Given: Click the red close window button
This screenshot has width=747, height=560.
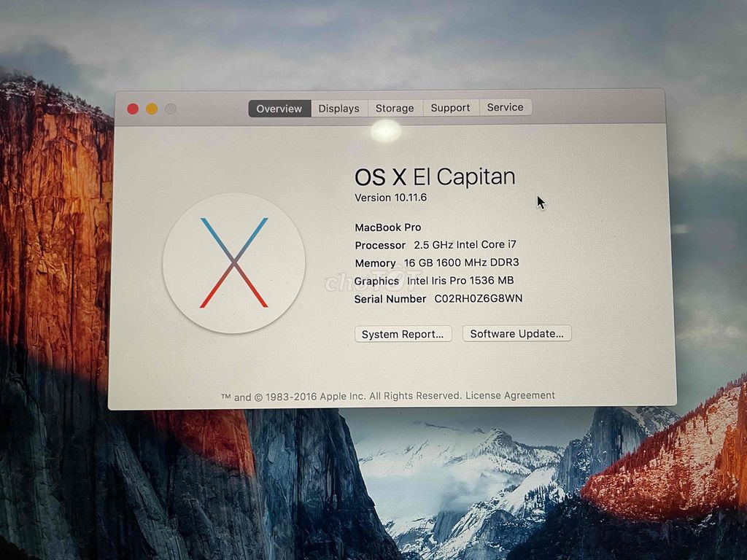Looking at the screenshot, I should coord(133,108).
